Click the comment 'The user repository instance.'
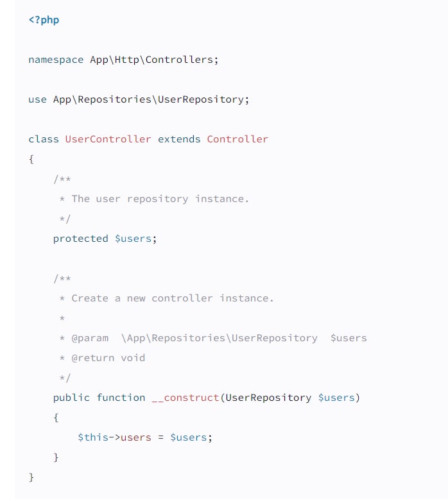The image size is (448, 499). coord(160,199)
